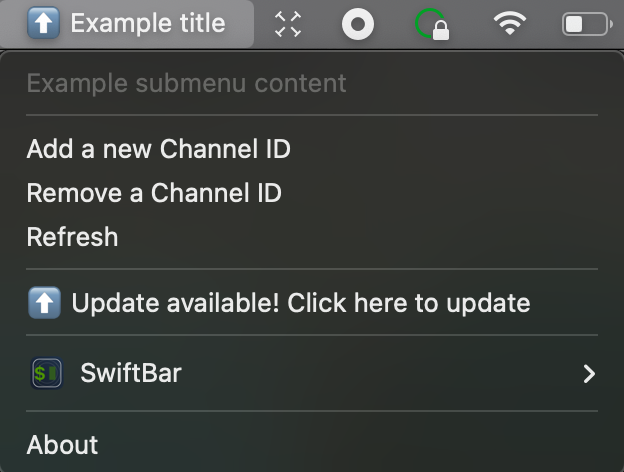This screenshot has width=624, height=472.
Task: Click the separator line below Refresh
Action: tap(312, 269)
